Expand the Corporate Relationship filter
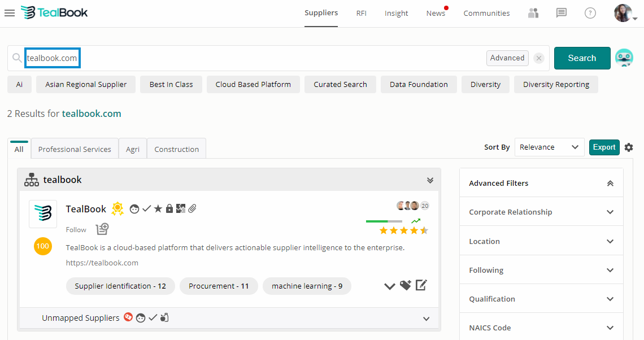 (x=541, y=212)
